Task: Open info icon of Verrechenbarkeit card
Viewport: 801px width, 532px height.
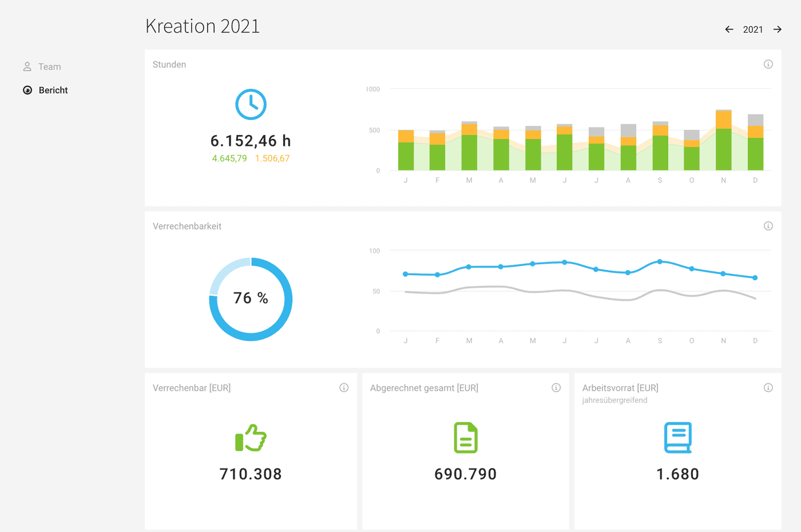Action: point(768,226)
